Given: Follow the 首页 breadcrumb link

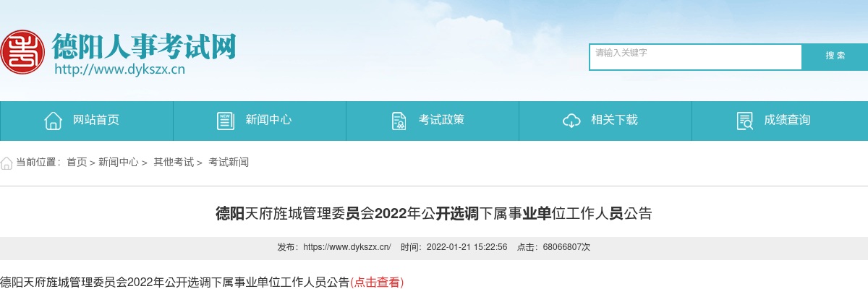Looking at the screenshot, I should (x=77, y=163).
